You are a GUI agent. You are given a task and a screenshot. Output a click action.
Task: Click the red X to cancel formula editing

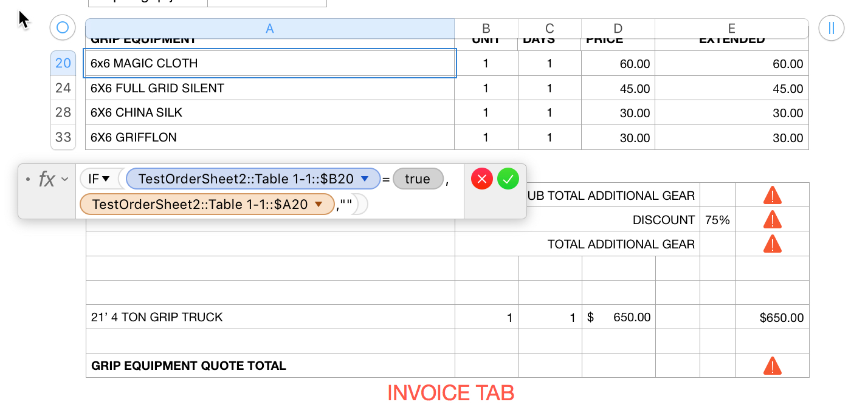click(481, 179)
